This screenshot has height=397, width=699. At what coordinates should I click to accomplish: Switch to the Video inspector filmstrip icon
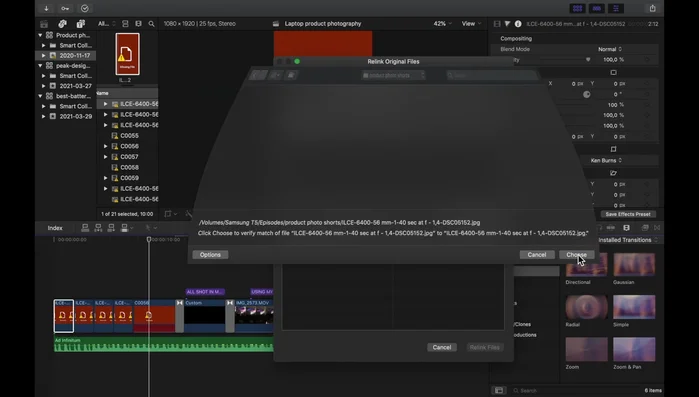(x=497, y=24)
